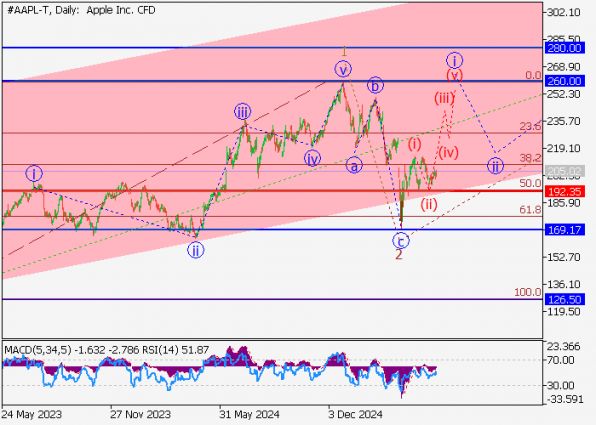
Task: Select projected blue circled i above red (v)
Action: click(x=454, y=60)
